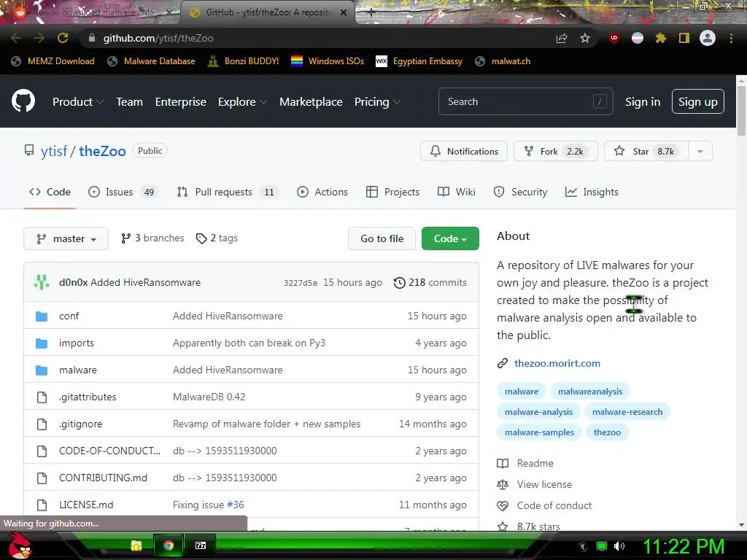The width and height of the screenshot is (747, 560).
Task: Open the Enterprise page
Action: pyautogui.click(x=181, y=102)
